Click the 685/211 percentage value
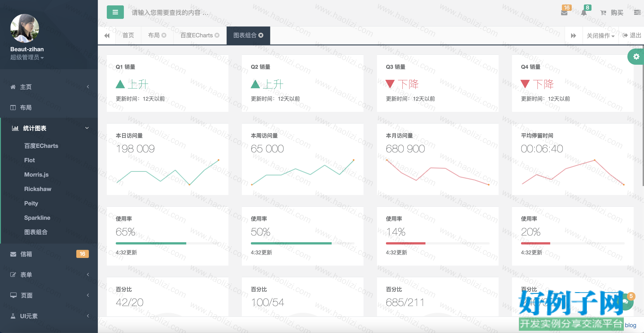The image size is (644, 333). 405,302
